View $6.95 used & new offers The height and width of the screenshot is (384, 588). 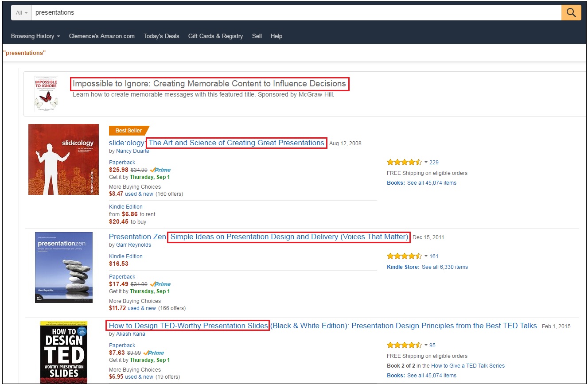click(131, 376)
